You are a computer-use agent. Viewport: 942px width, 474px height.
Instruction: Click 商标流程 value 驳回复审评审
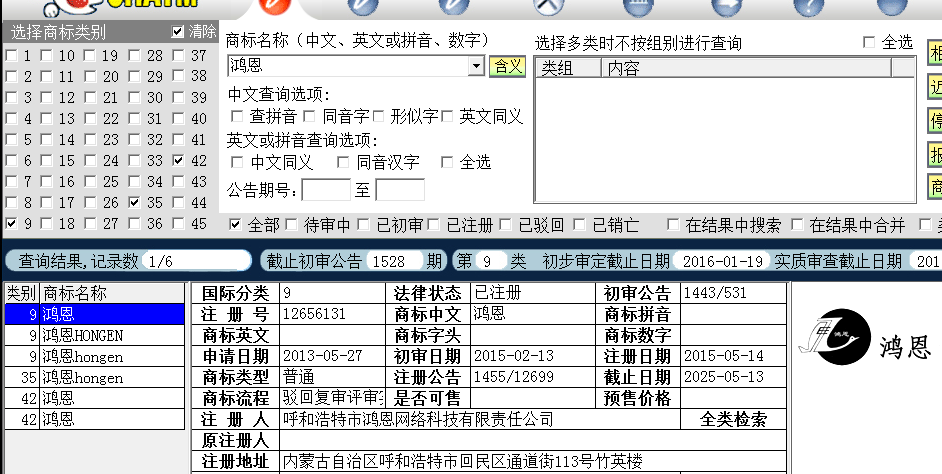click(333, 398)
